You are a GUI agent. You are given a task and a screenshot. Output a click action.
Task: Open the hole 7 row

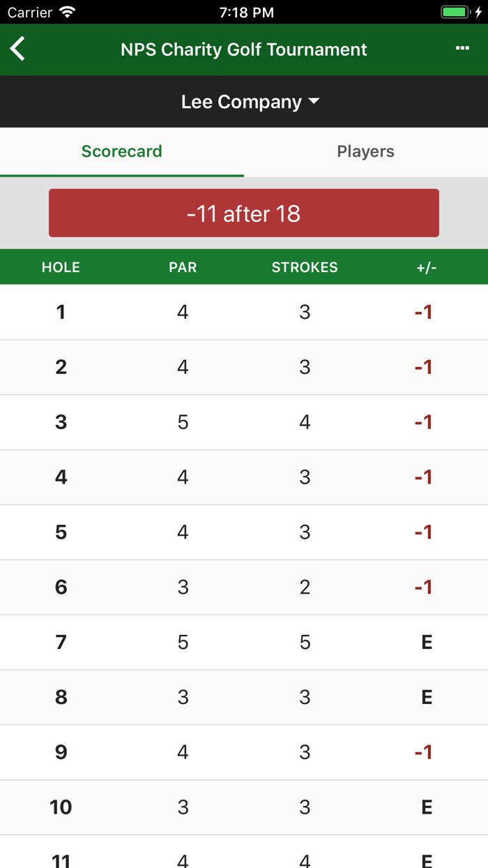tap(244, 642)
